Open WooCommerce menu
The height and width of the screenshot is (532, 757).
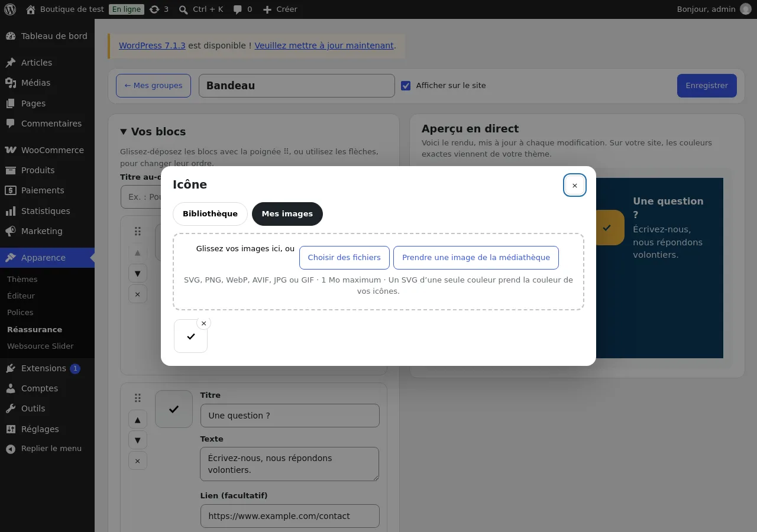click(x=47, y=150)
